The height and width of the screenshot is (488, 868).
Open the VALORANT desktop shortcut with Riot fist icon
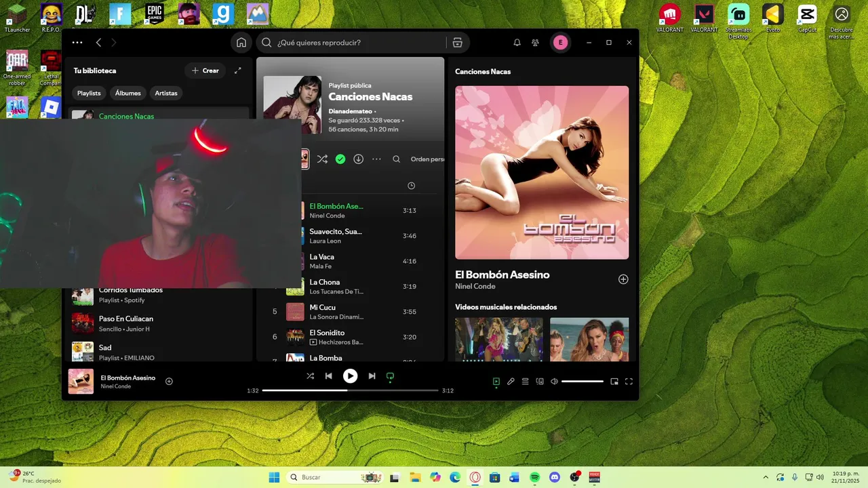point(670,18)
